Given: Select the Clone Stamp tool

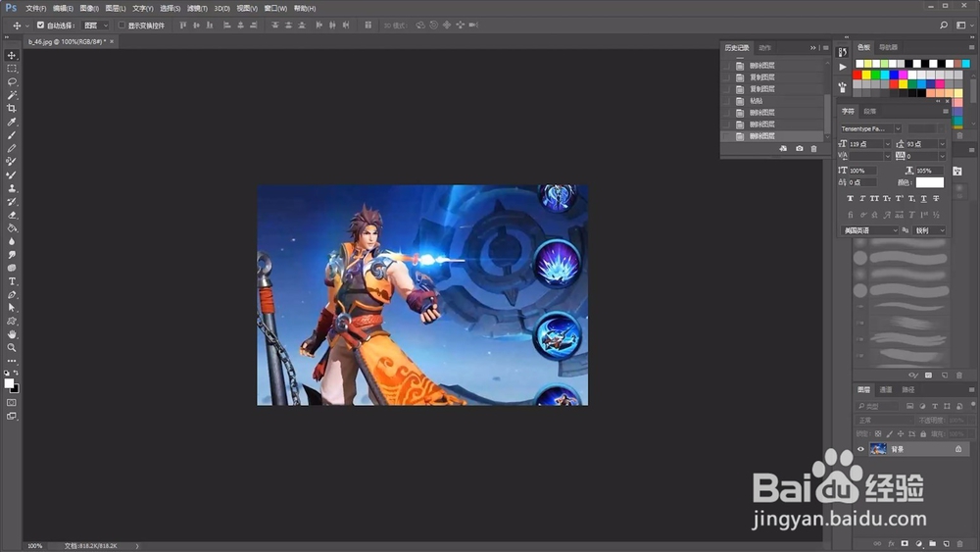Looking at the screenshot, I should 11,188.
